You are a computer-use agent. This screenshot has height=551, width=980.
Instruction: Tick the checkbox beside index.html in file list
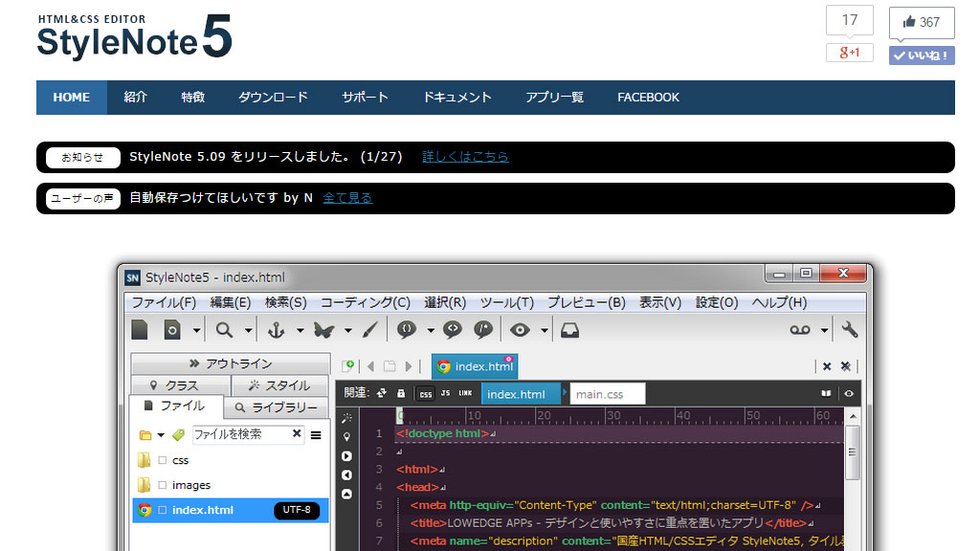[163, 511]
